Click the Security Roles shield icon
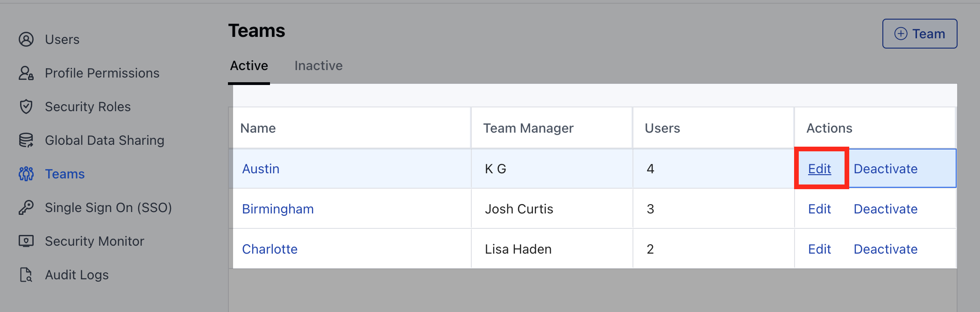980x312 pixels. [26, 106]
